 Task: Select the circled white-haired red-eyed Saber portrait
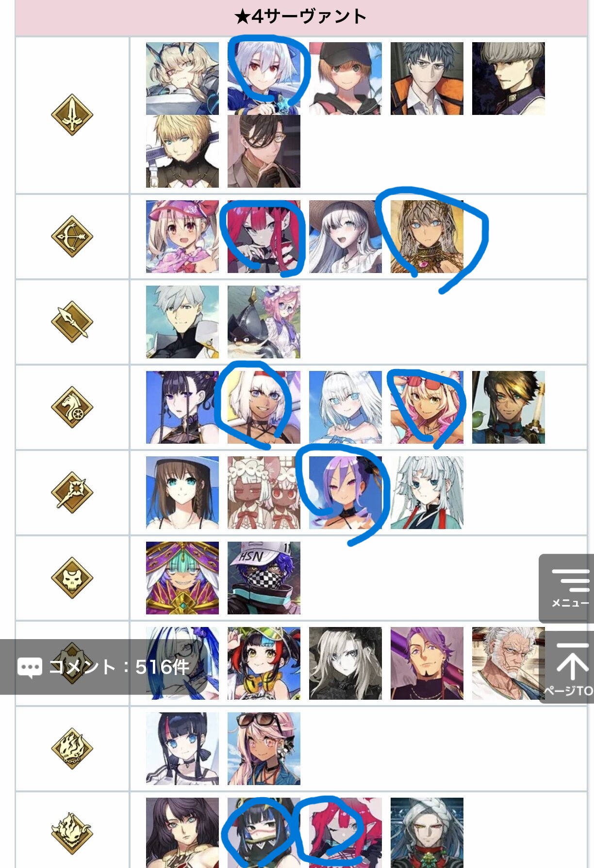tap(264, 79)
